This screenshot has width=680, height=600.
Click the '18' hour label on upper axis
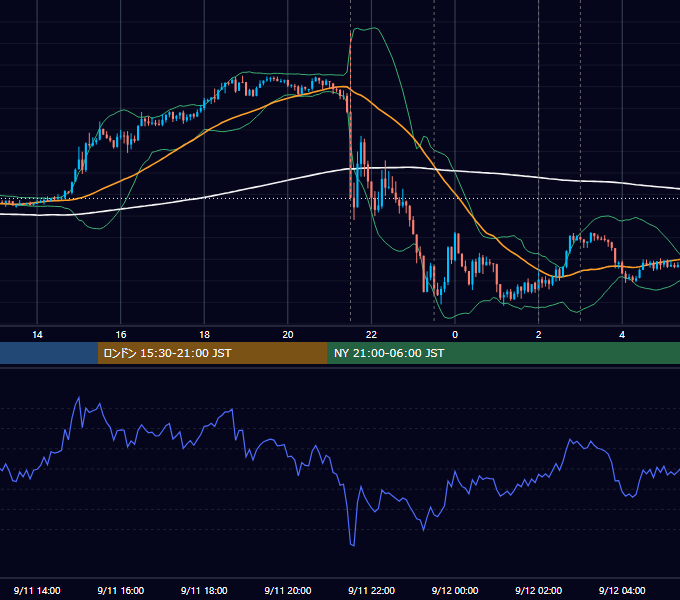[x=204, y=335]
